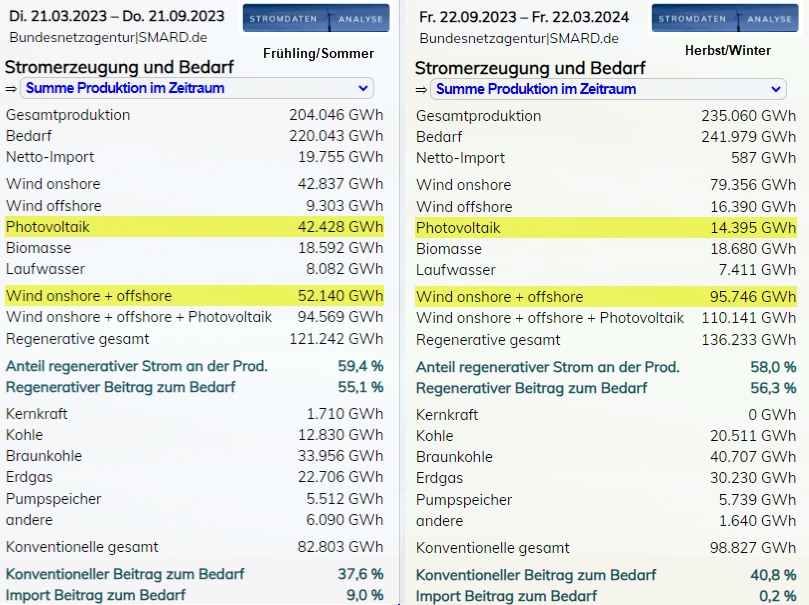
Task: Click the arrow symbol before the right dropdown
Action: point(421,89)
